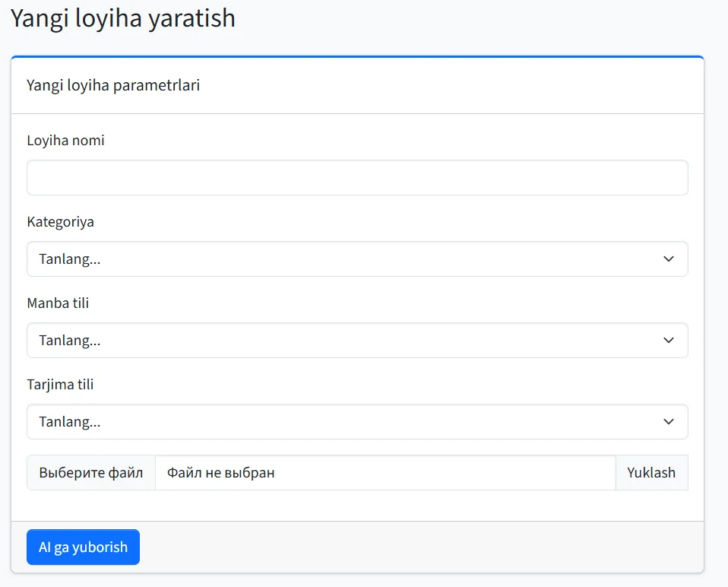
Task: Click the Yangi loyiha parametrlari card header
Action: 113,85
